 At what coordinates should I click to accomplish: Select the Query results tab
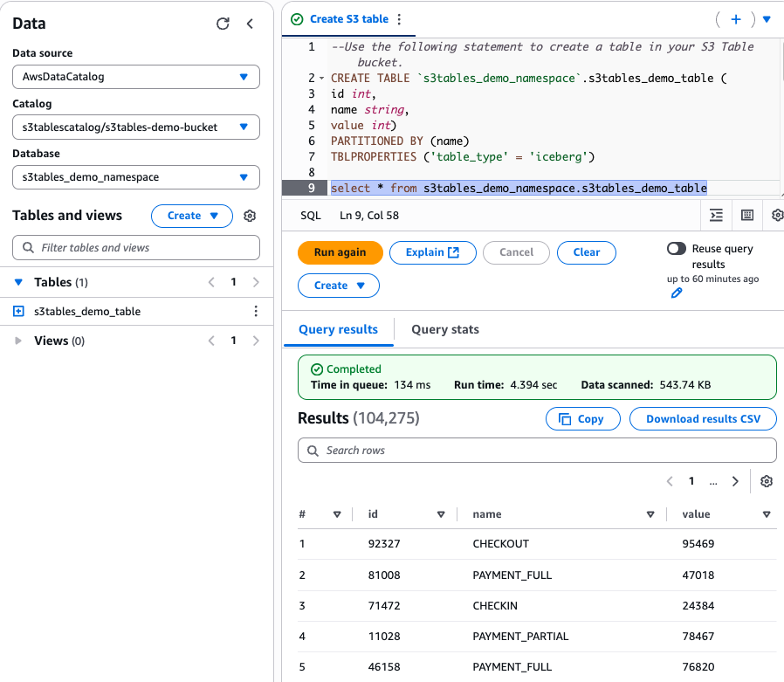(x=339, y=329)
